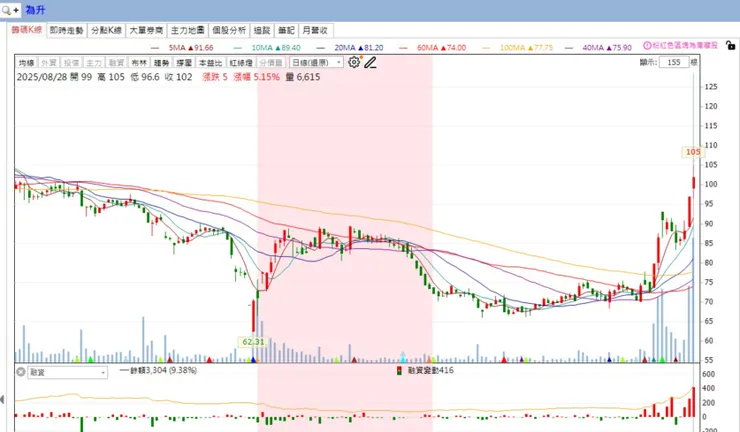The image size is (740, 432).
Task: Click the 125 price axis label
Action: (711, 87)
